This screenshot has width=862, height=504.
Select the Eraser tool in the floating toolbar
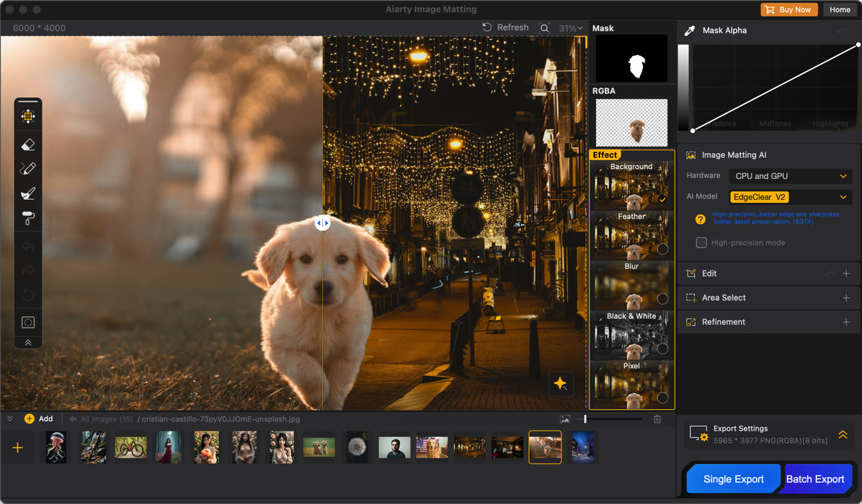(x=28, y=145)
